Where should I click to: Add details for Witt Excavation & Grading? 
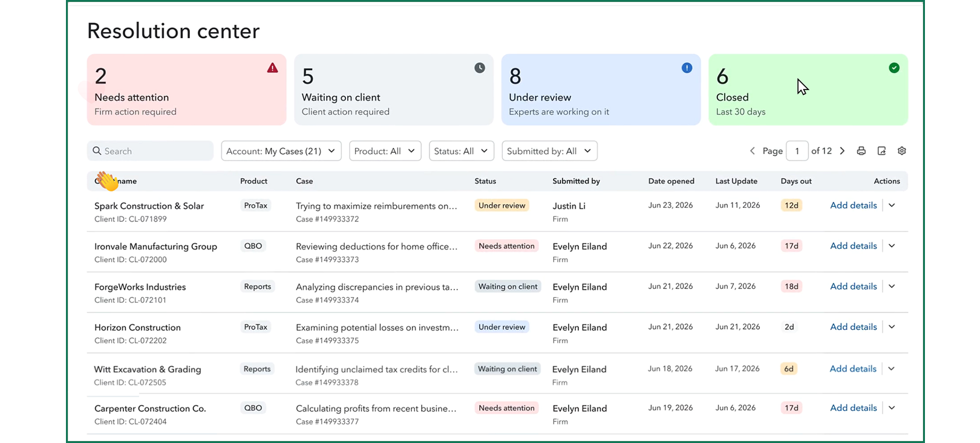click(x=853, y=369)
